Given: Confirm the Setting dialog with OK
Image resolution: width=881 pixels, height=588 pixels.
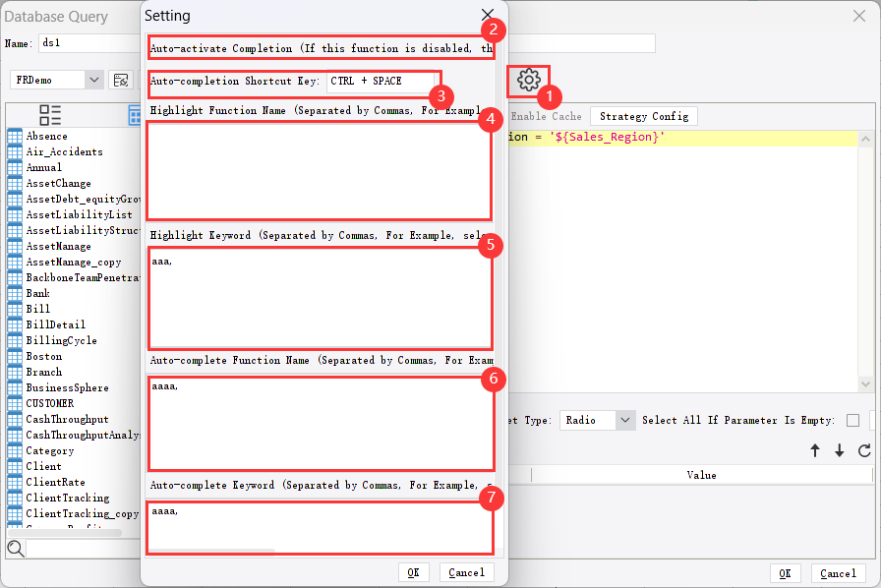Looking at the screenshot, I should pos(413,572).
